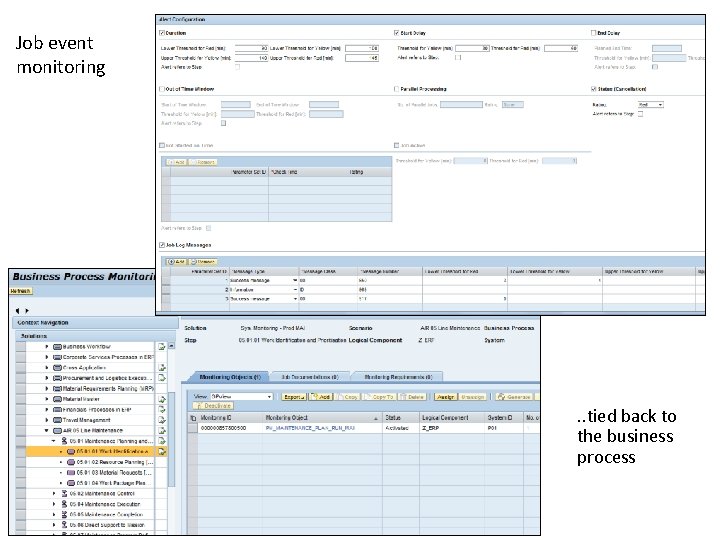Image resolution: width=720 pixels, height=540 pixels.
Task: Click Start Delay Threshold for Red field
Action: click(561, 48)
